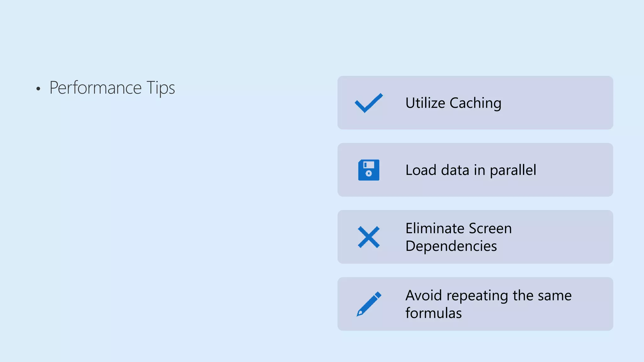Click the word parallel
This screenshot has height=362, width=644.
[513, 170]
